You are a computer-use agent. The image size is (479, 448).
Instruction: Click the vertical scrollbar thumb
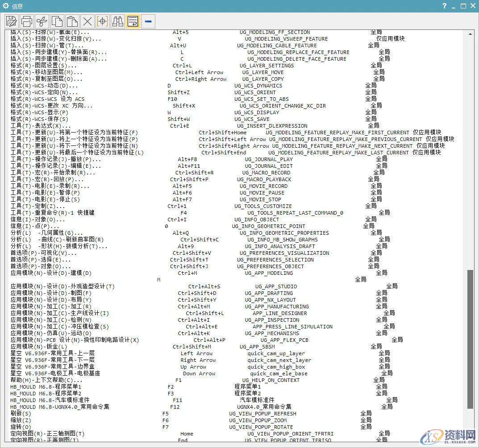[x=470, y=339]
